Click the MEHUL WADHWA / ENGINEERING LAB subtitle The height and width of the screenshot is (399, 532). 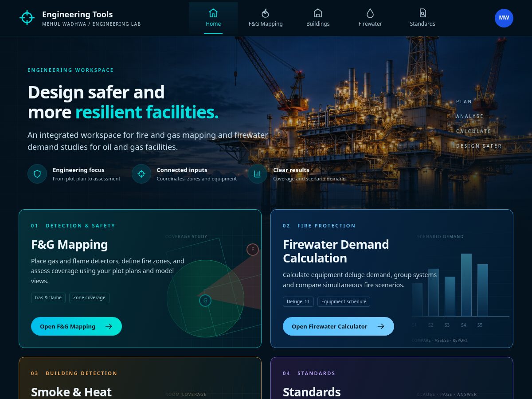point(91,24)
